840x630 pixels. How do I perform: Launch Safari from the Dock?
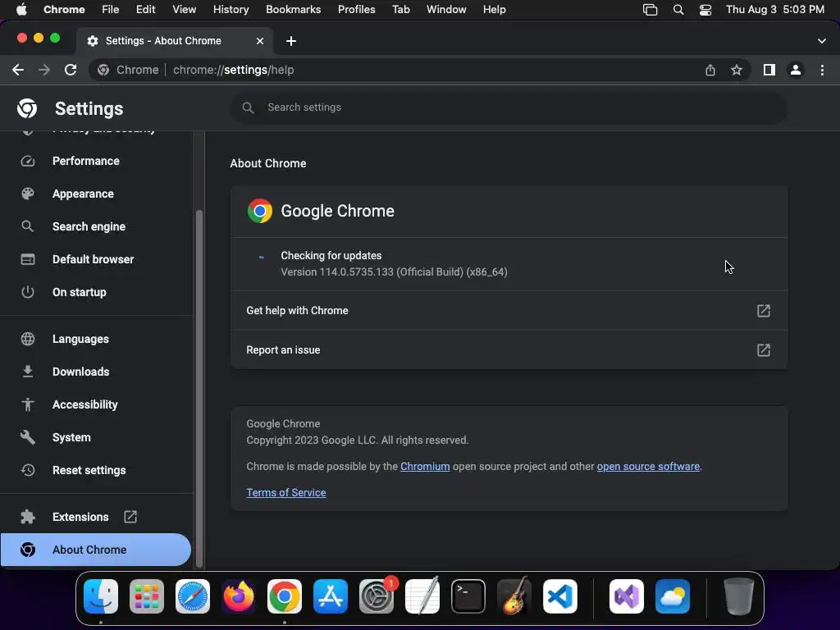[x=193, y=596]
